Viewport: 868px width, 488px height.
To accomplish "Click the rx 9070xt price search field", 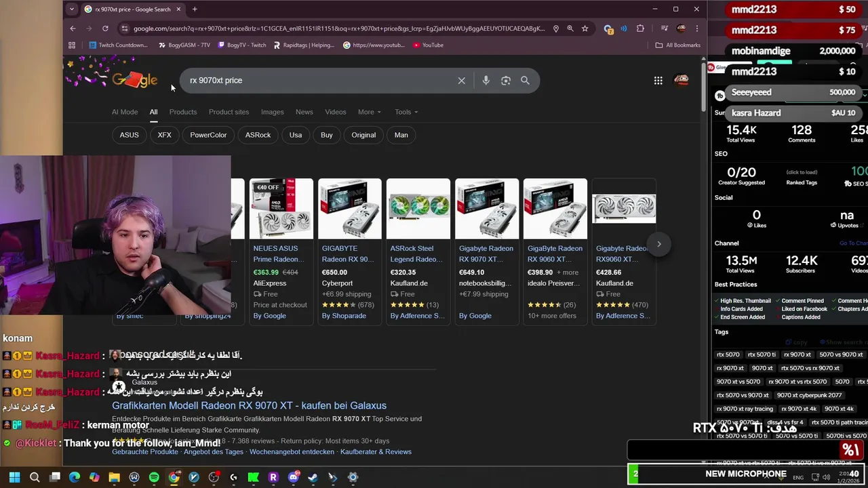I will (x=319, y=81).
